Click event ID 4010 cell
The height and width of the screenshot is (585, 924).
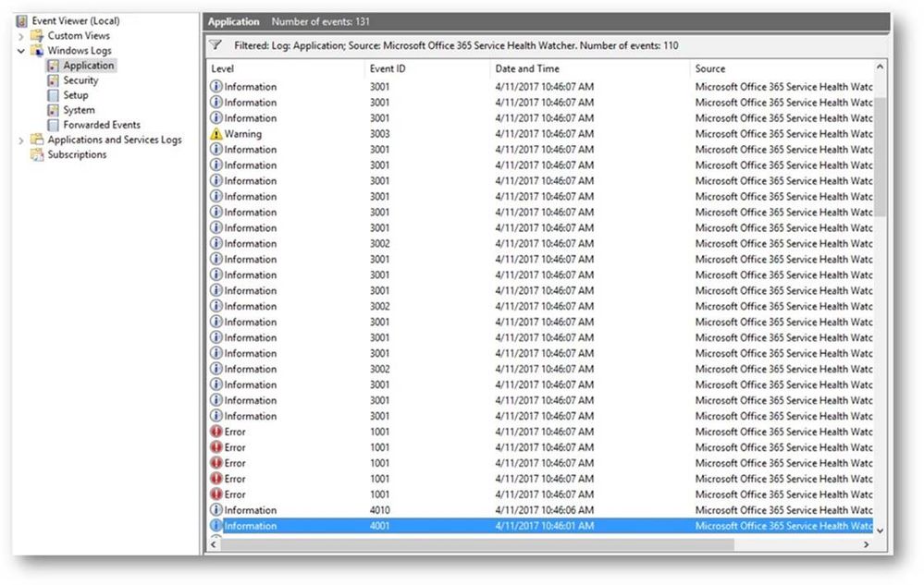(x=379, y=509)
